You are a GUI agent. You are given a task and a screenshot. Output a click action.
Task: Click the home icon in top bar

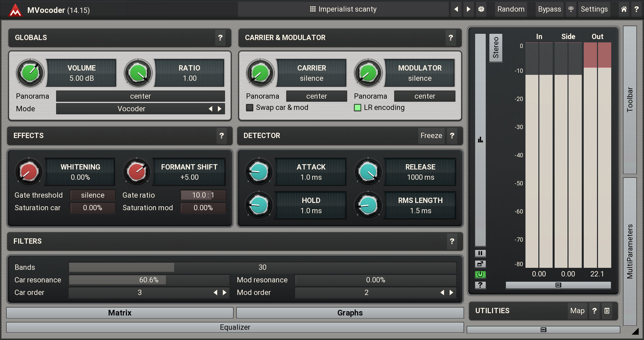click(x=624, y=9)
